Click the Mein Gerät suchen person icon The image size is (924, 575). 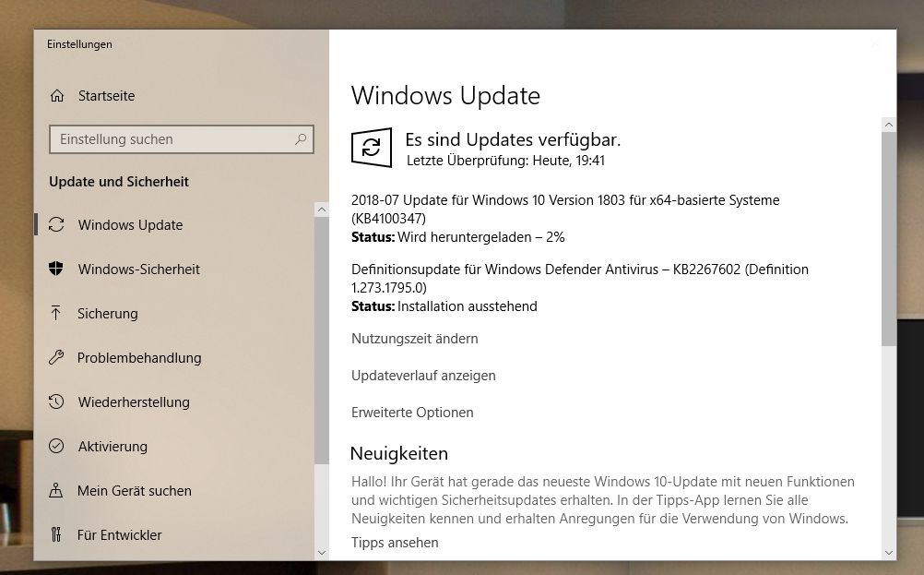click(56, 490)
